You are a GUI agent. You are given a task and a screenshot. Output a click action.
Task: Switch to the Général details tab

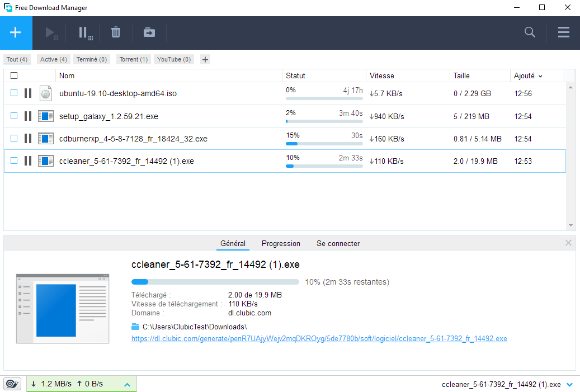(x=233, y=243)
